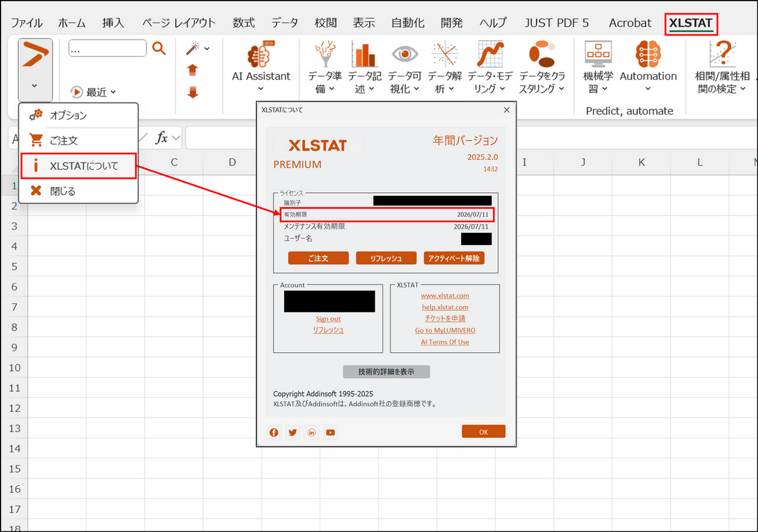Click the YouTube icon in the dialog

click(x=330, y=432)
